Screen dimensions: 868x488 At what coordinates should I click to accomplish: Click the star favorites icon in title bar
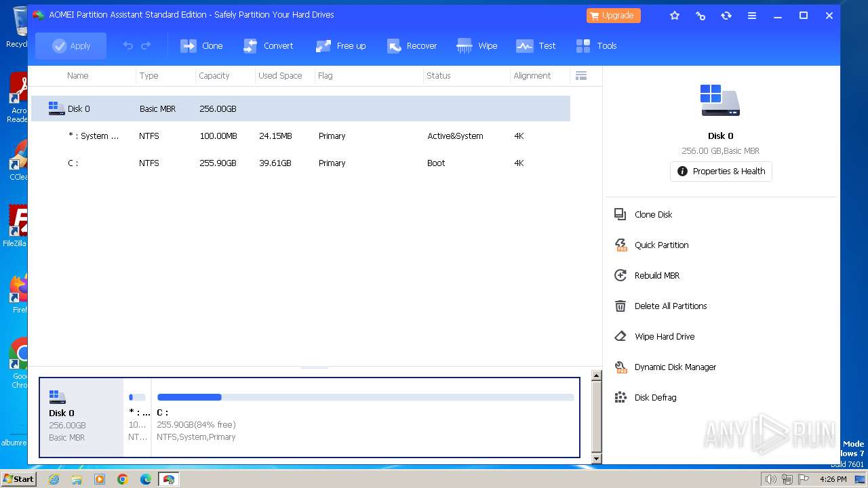pyautogui.click(x=675, y=15)
